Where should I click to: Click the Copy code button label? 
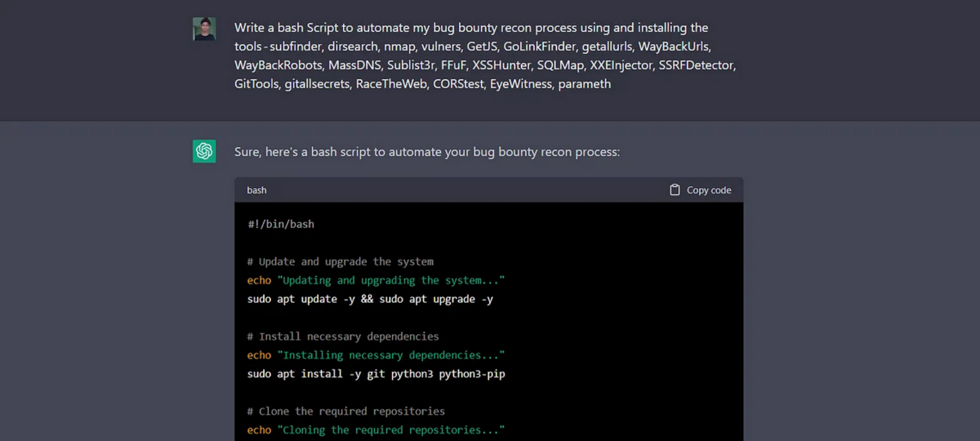pyautogui.click(x=709, y=189)
